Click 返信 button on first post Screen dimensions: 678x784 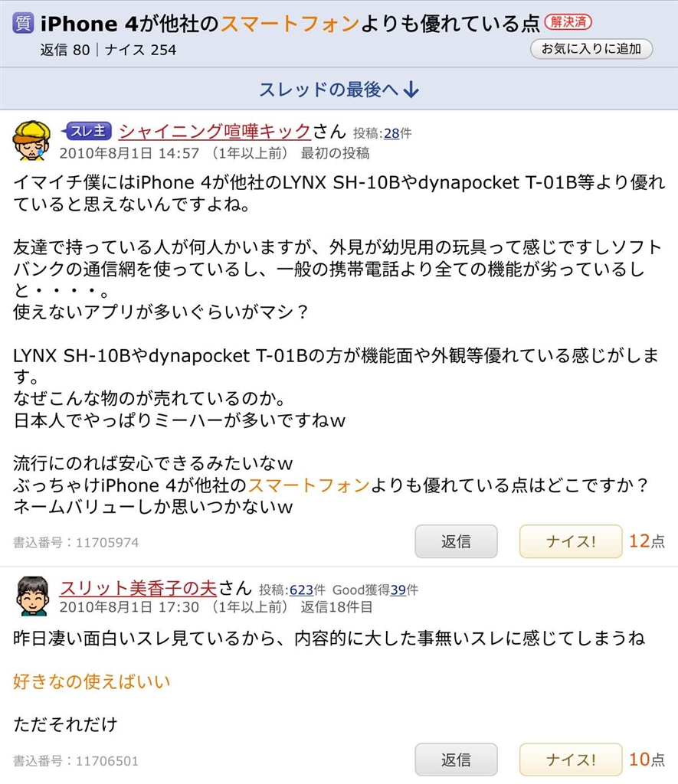point(456,541)
